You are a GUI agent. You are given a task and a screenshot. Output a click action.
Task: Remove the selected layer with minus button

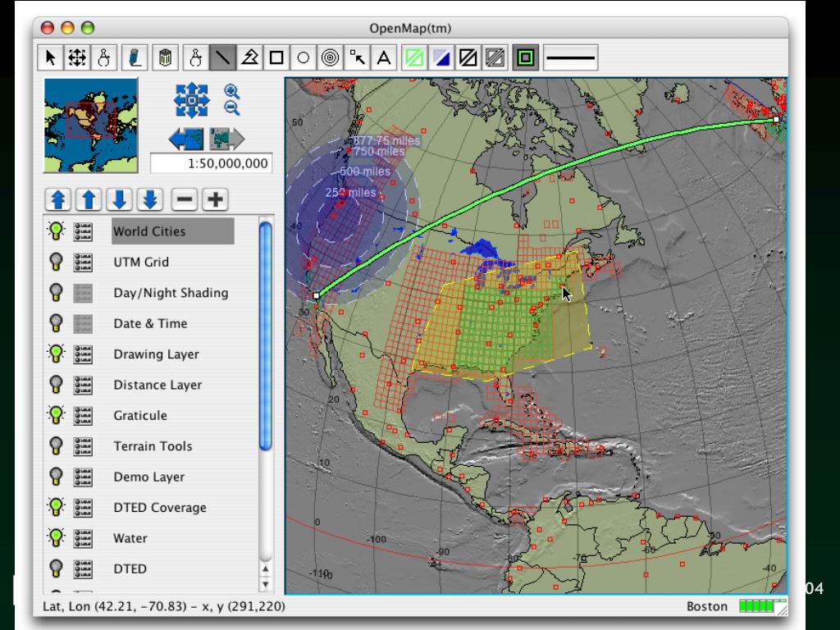(x=185, y=200)
